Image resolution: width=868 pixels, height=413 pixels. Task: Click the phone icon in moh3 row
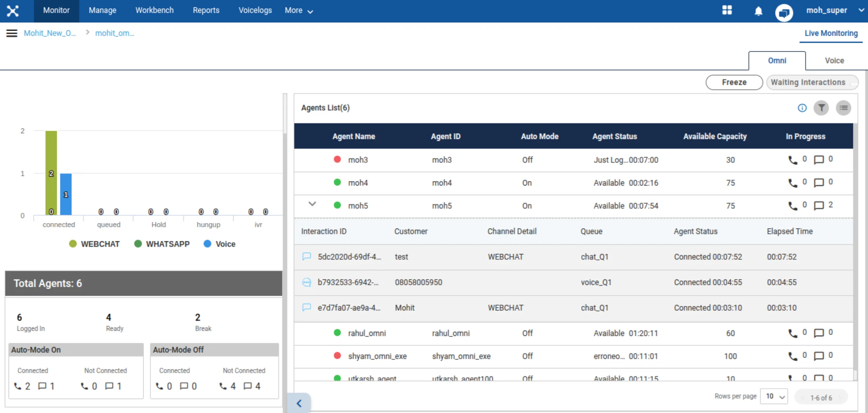(x=793, y=160)
